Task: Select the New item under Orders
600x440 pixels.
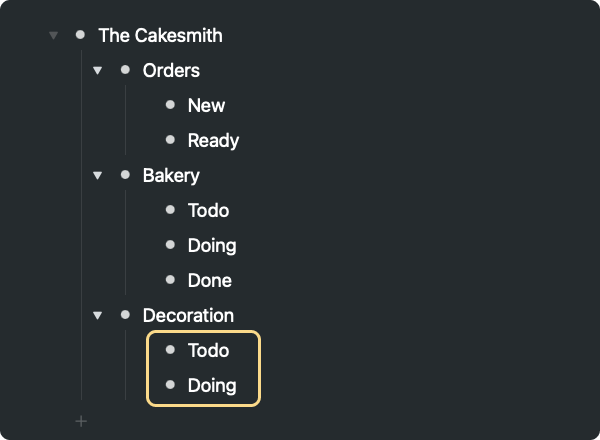Action: pyautogui.click(x=206, y=106)
